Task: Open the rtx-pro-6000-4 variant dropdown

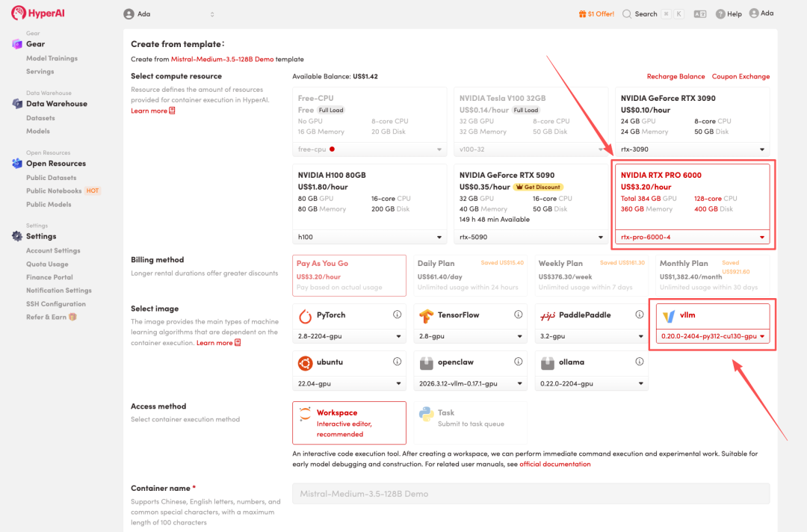Action: tap(692, 237)
